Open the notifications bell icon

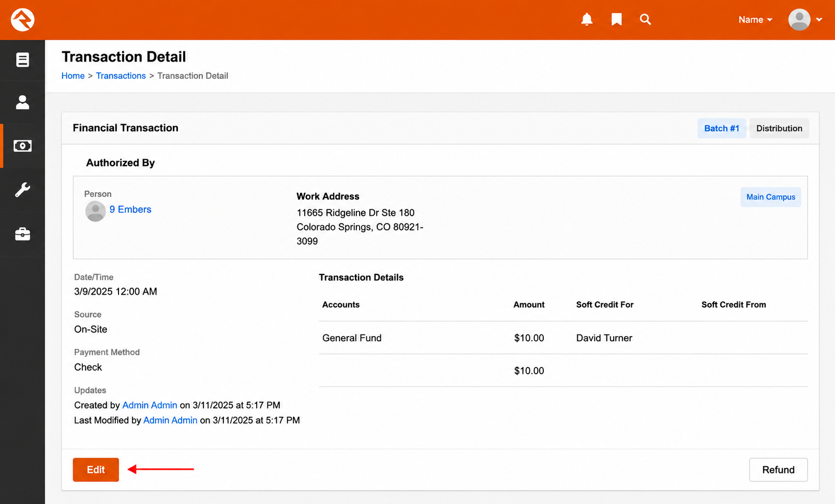tap(587, 20)
